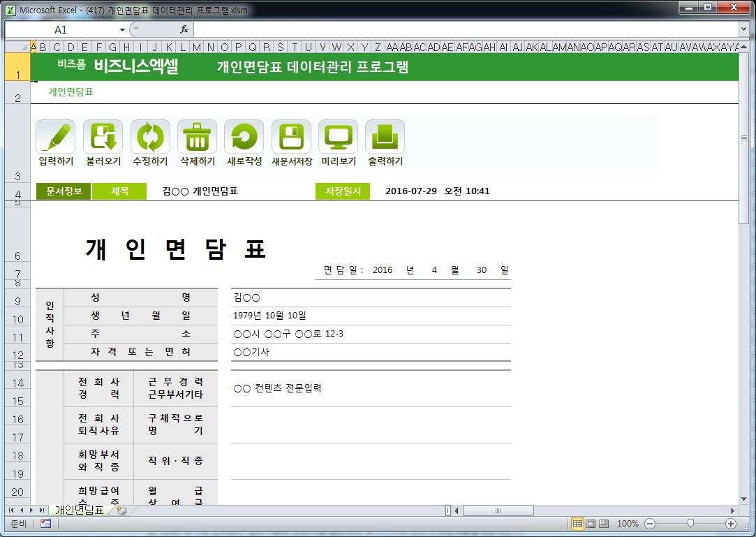The image size is (756, 537).
Task: Click the 입력하기 pencil icon
Action: 55,138
